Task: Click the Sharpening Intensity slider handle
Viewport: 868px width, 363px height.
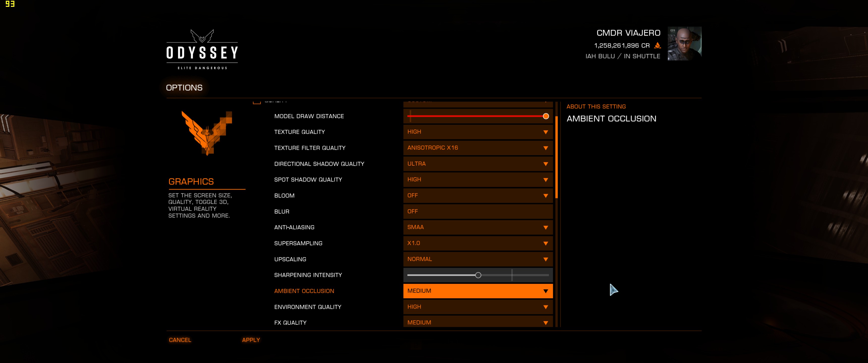Action: pos(478,275)
